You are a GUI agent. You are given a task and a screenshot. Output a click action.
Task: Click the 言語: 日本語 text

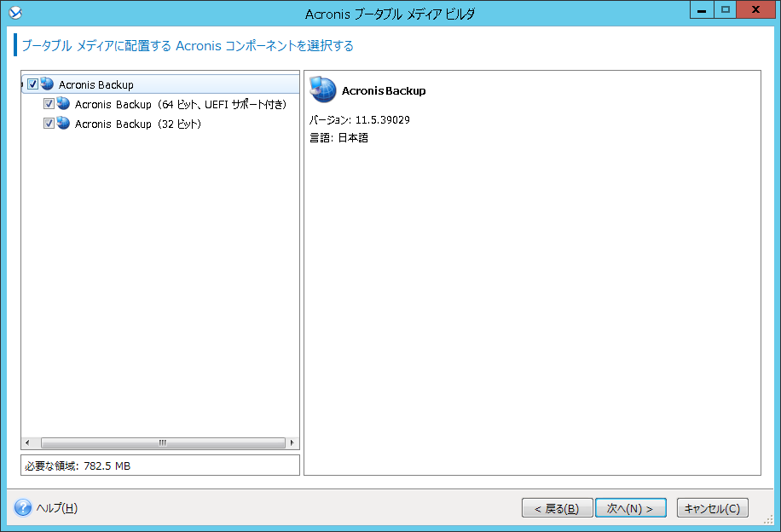[338, 138]
